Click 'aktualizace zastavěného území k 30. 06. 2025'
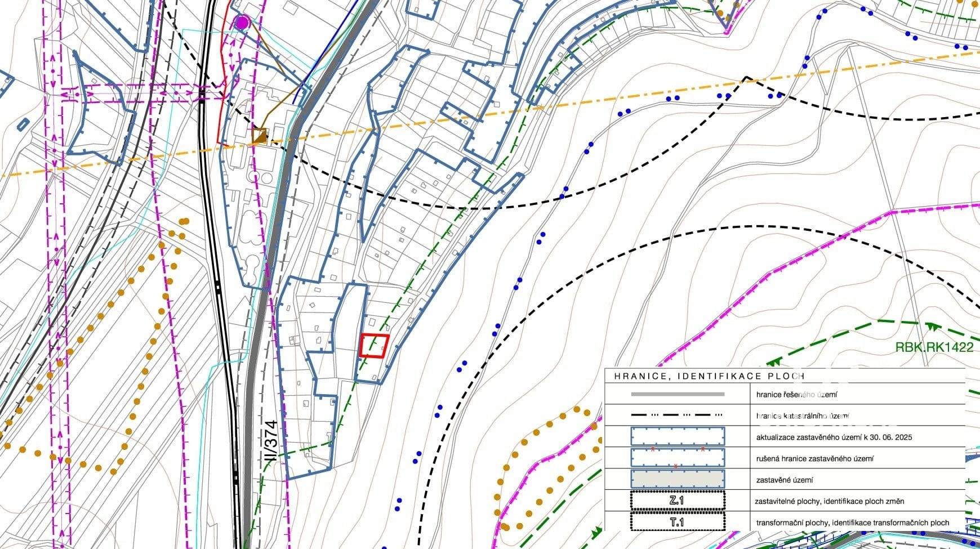This screenshot has height=549, width=980. 834,437
